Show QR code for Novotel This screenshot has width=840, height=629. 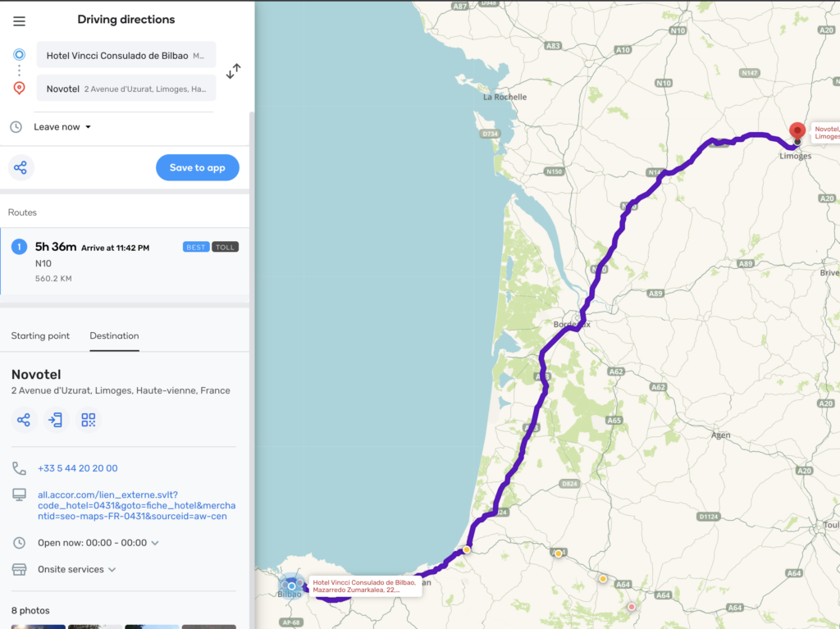click(88, 420)
